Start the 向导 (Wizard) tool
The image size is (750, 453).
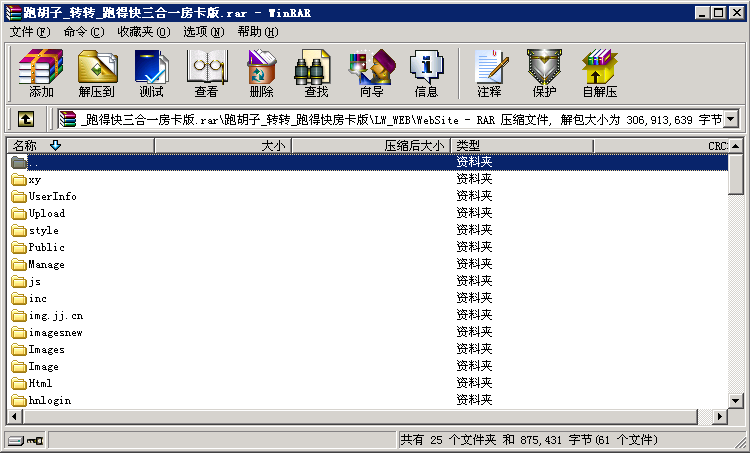click(x=371, y=73)
